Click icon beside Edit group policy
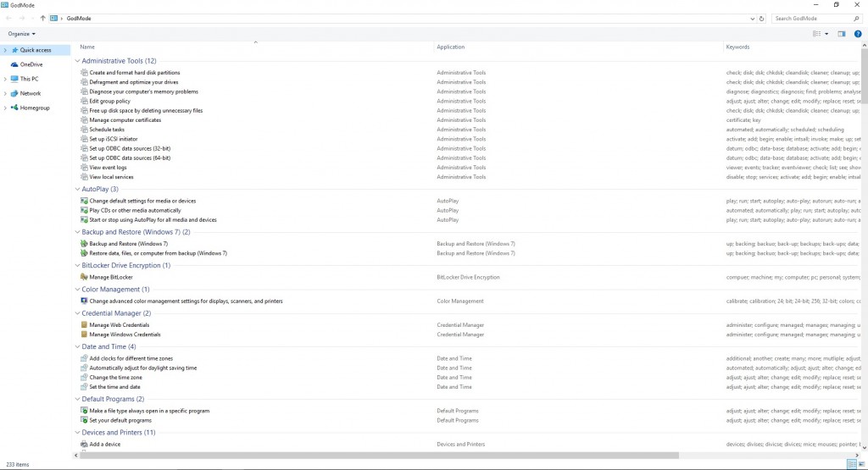 [x=84, y=101]
